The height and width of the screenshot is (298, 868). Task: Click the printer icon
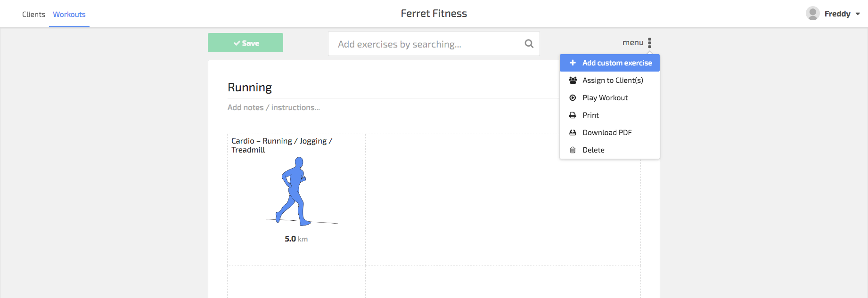(x=573, y=115)
